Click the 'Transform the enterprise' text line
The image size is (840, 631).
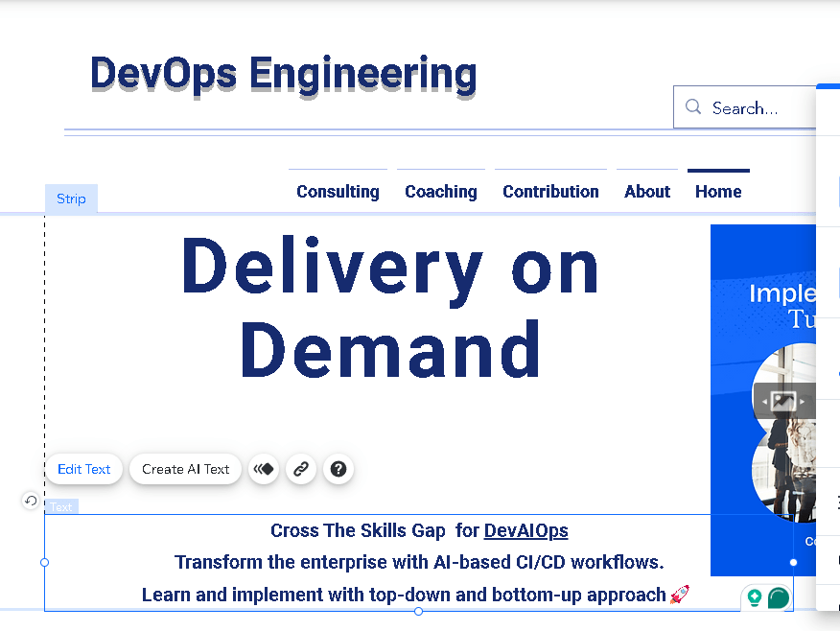pos(419,563)
